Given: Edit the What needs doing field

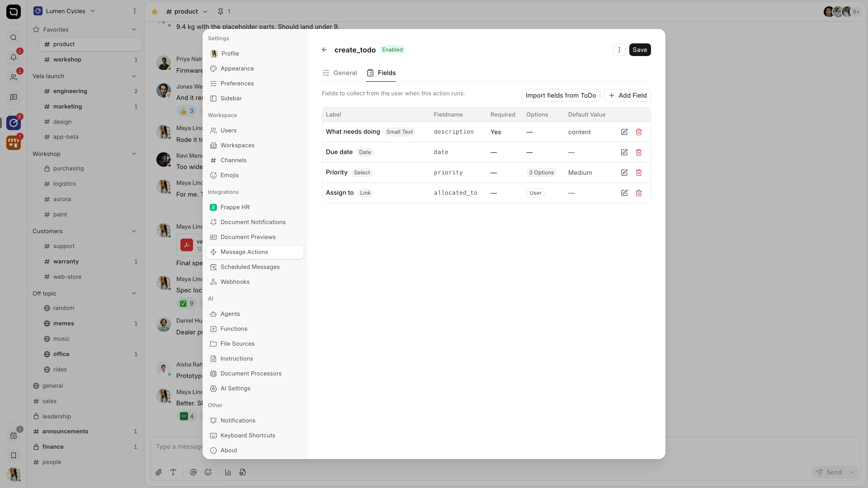Looking at the screenshot, I should pos(624,132).
